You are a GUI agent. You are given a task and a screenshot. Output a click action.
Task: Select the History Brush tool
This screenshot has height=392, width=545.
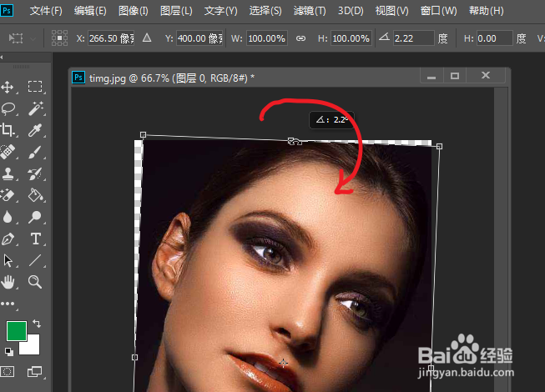pyautogui.click(x=35, y=173)
